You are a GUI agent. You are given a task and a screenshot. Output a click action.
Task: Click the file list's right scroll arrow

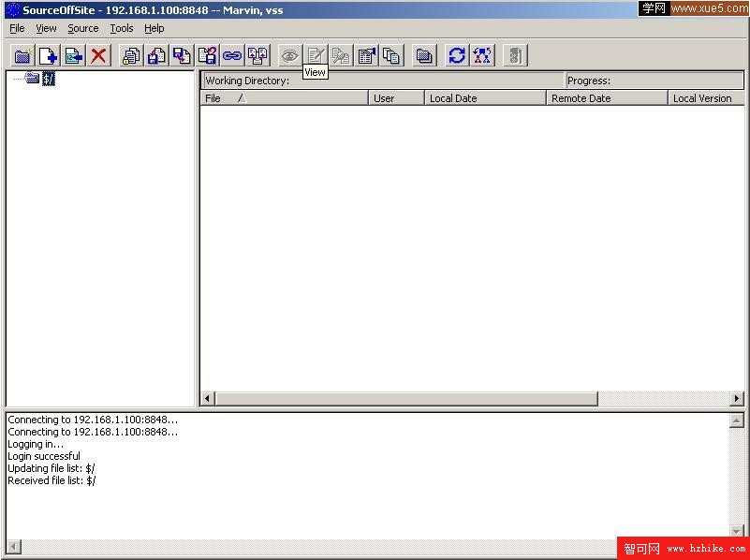click(x=737, y=398)
